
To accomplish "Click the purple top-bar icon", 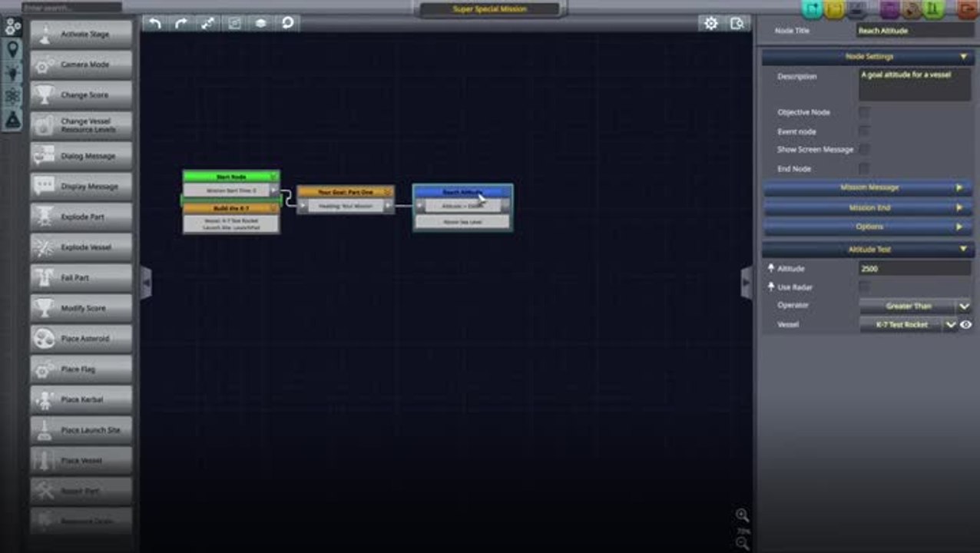I will coord(889,9).
